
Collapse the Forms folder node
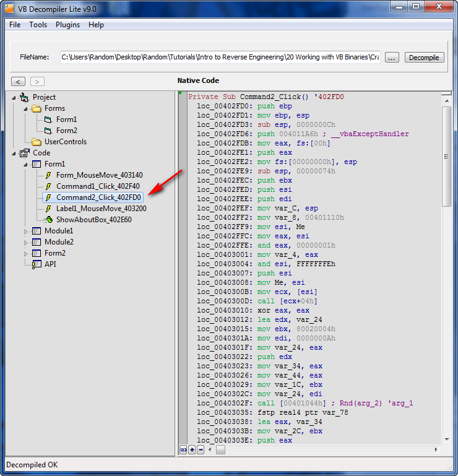pyautogui.click(x=25, y=109)
